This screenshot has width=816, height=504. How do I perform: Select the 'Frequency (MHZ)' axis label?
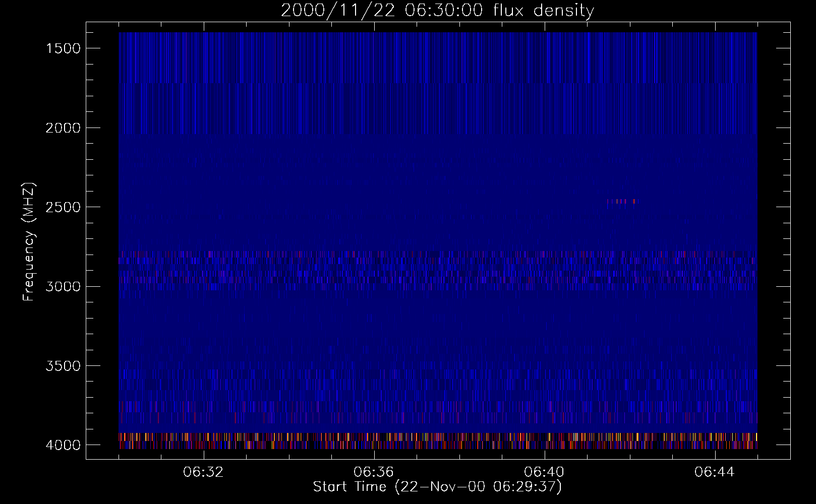coord(29,242)
